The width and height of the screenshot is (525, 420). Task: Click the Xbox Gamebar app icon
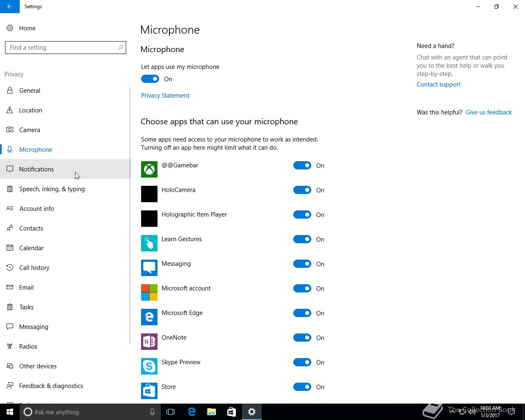click(149, 169)
